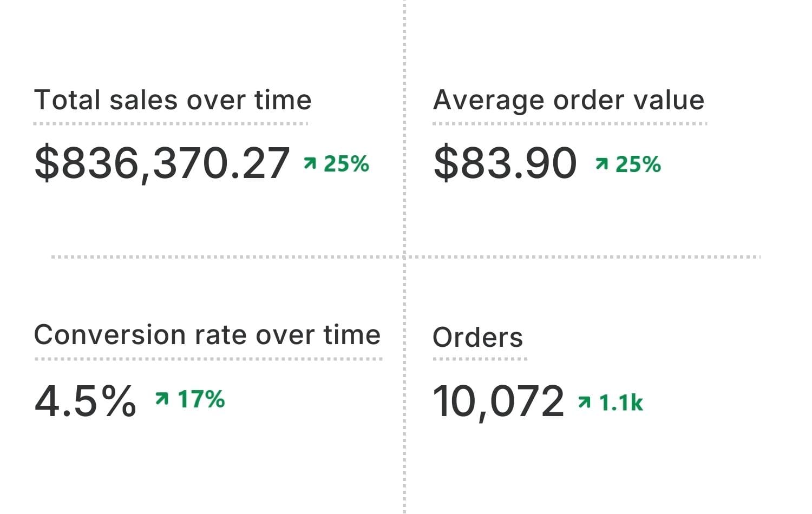Screen dimensions: 812x514
Task: Click the 10,072 orders count
Action: click(x=498, y=401)
